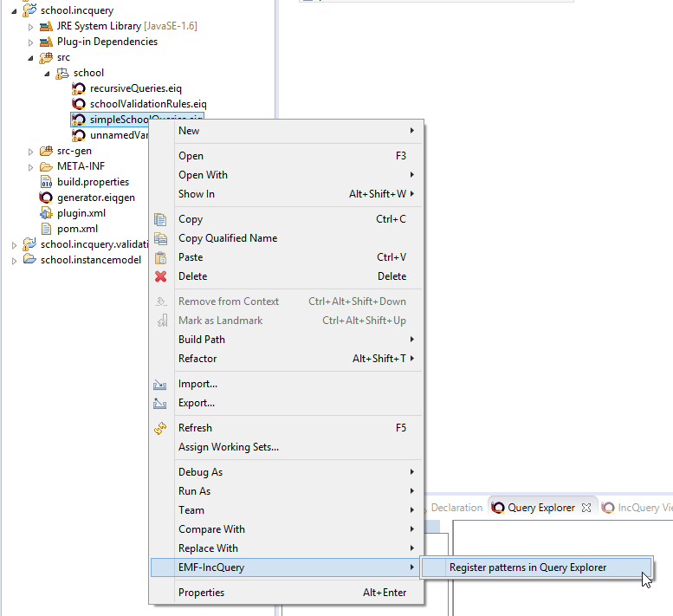Switch to the Query Explorer tab
This screenshot has height=616, width=673.
point(541,508)
